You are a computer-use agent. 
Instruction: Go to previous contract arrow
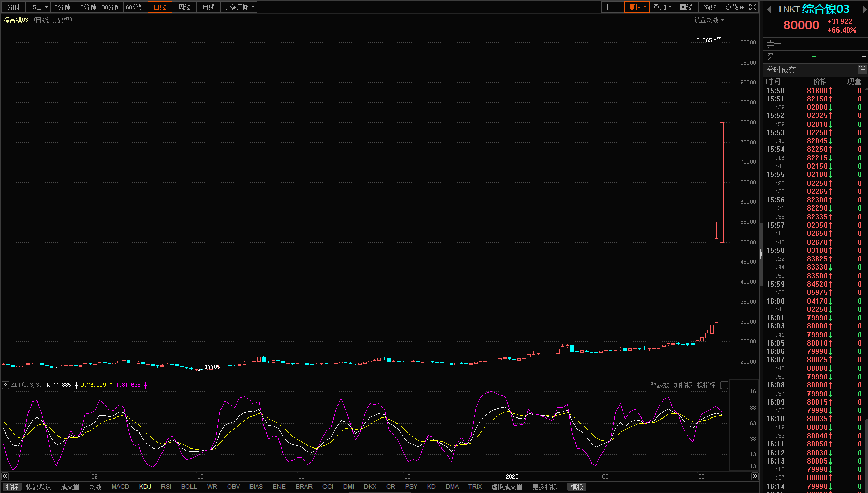pyautogui.click(x=769, y=9)
